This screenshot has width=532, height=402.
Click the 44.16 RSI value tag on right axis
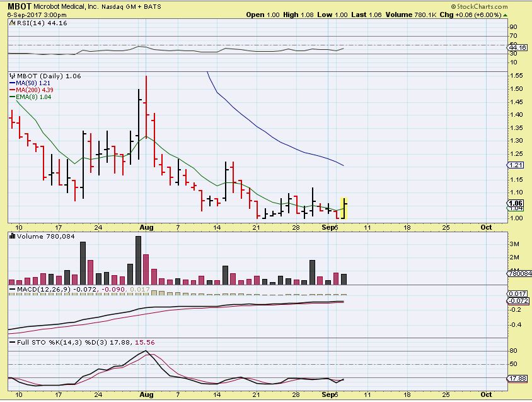tap(518, 47)
